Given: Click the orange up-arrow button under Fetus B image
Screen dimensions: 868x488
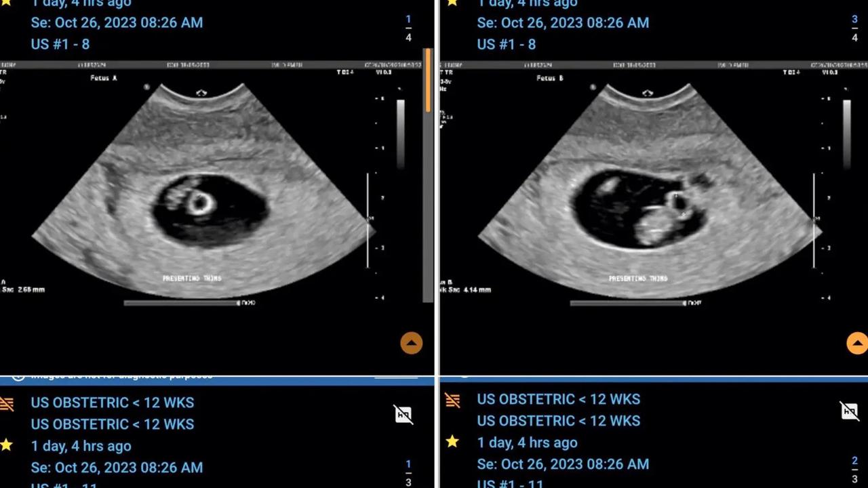Looking at the screenshot, I should coord(857,343).
